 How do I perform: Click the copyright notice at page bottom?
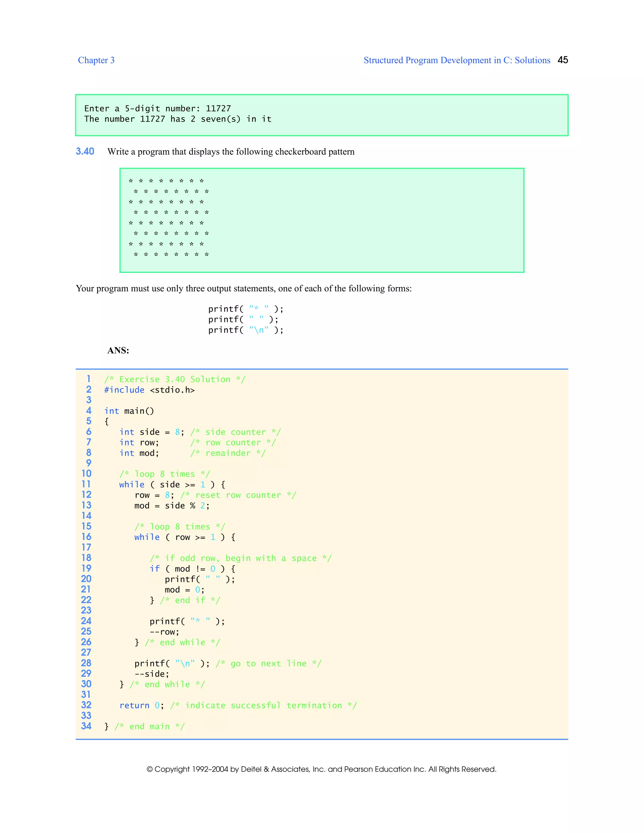point(322,769)
